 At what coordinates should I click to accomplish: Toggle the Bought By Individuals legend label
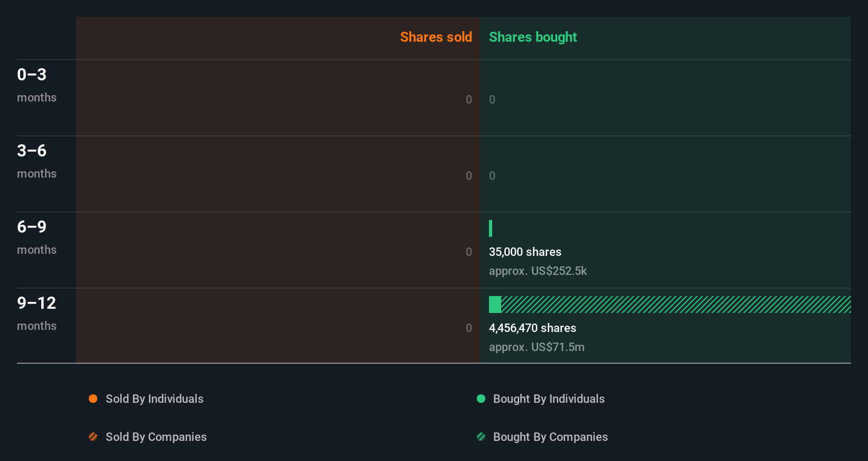tap(549, 399)
